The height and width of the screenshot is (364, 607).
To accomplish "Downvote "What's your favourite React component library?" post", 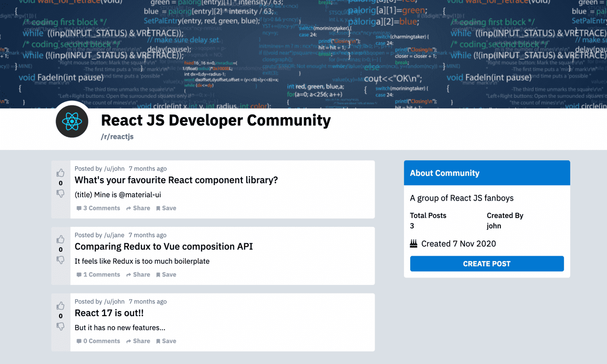I will [60, 193].
